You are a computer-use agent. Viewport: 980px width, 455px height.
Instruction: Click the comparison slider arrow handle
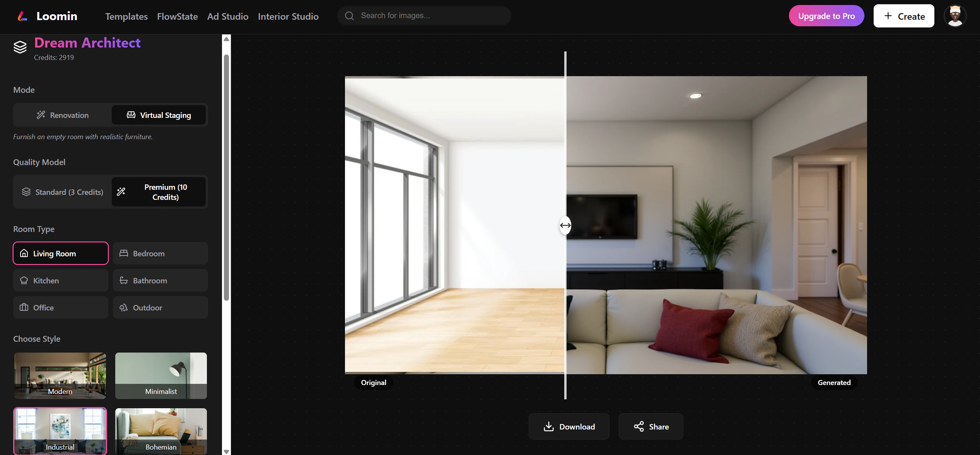coord(565,225)
